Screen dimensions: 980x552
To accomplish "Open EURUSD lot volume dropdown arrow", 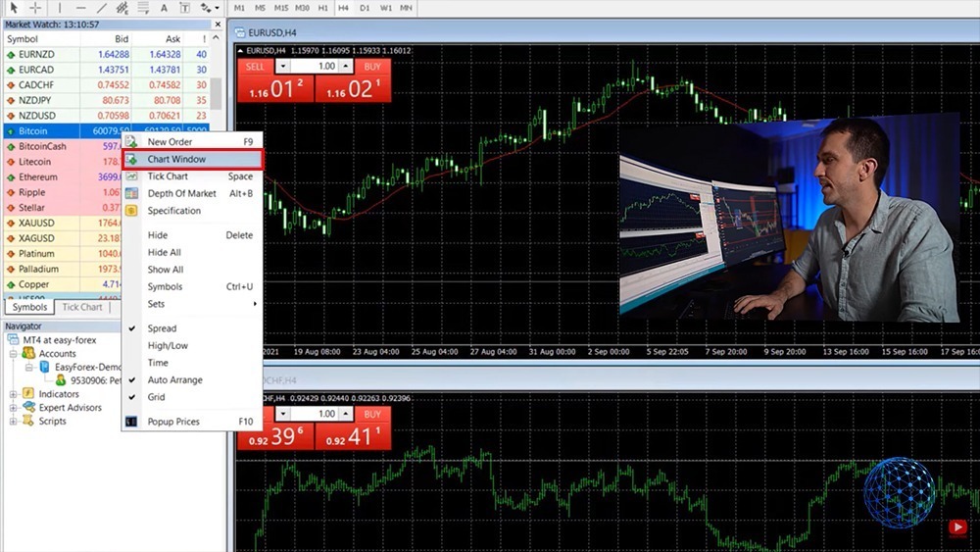I will coord(282,67).
